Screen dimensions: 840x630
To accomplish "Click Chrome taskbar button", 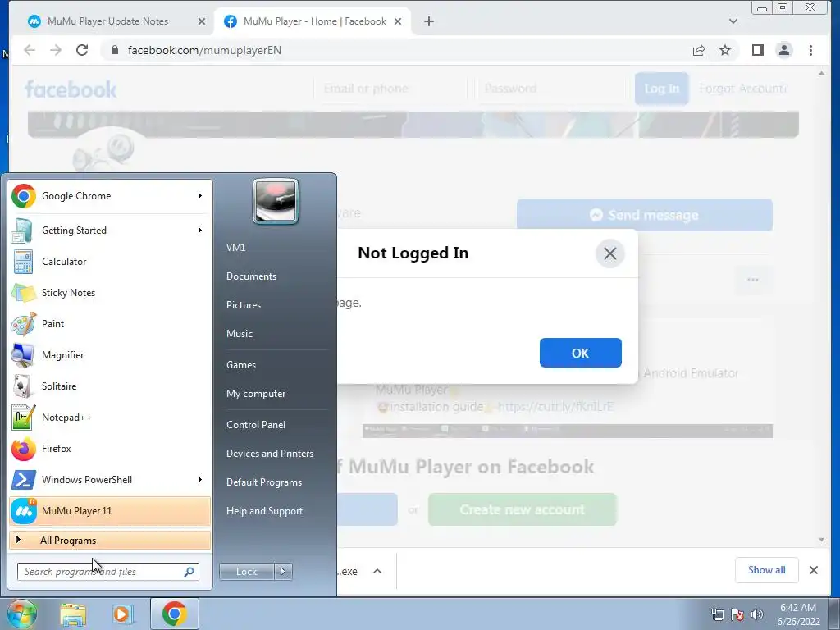I will coord(174,614).
